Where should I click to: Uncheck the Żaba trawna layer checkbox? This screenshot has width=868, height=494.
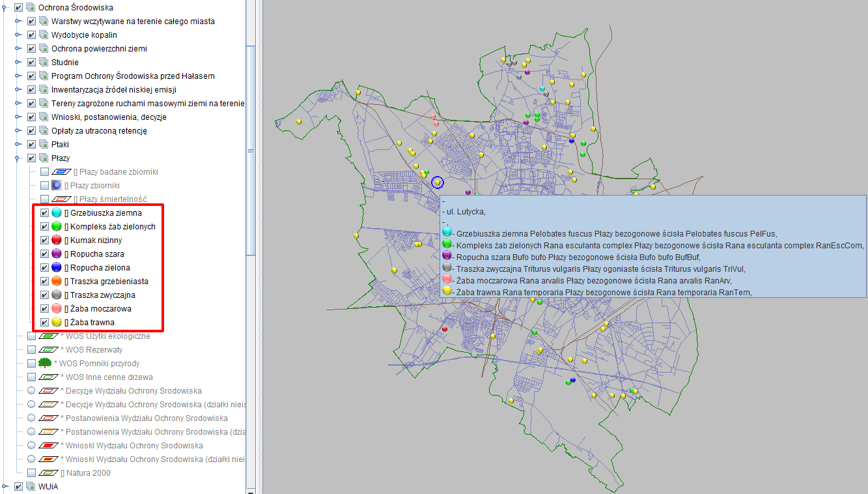[x=44, y=322]
